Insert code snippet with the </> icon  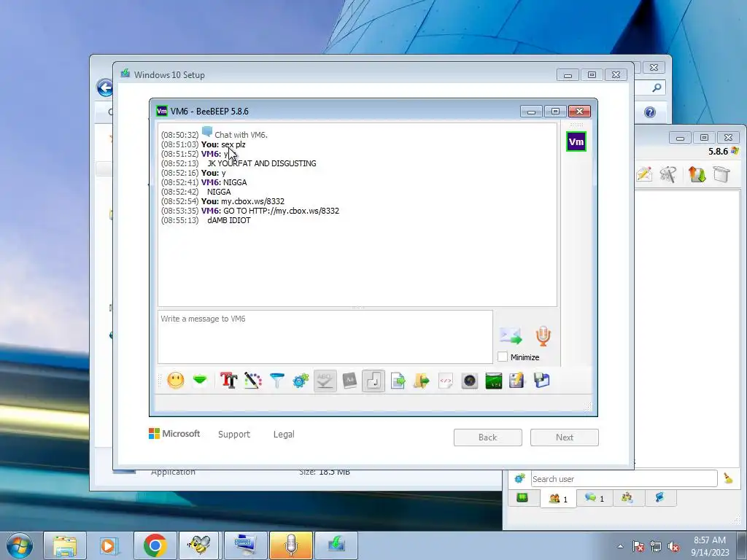tap(446, 381)
